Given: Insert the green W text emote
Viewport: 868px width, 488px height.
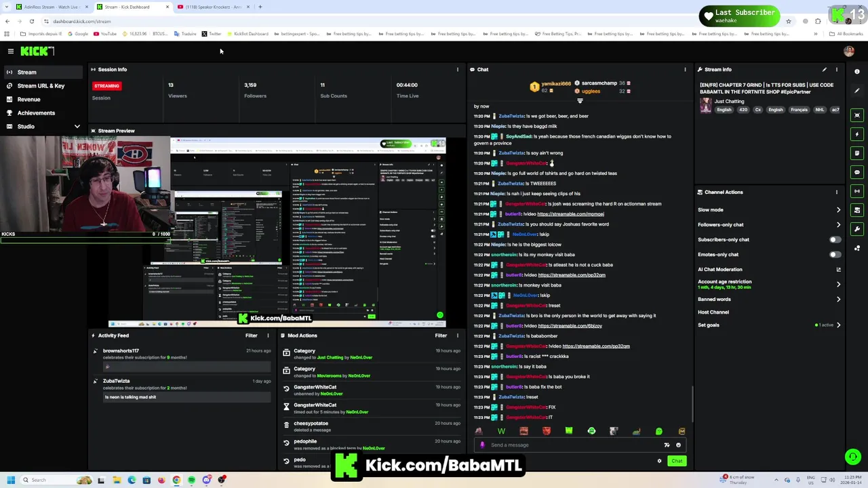Looking at the screenshot, I should 501,431.
